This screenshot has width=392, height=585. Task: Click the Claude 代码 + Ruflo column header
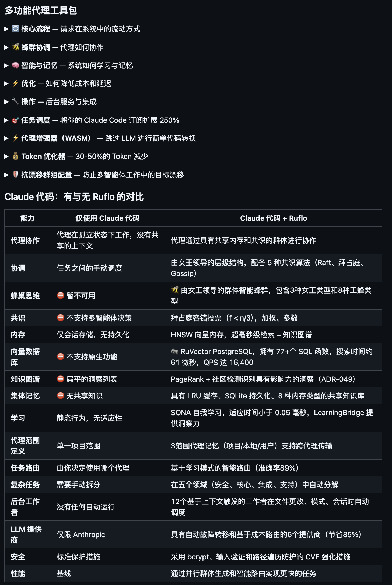click(x=274, y=218)
